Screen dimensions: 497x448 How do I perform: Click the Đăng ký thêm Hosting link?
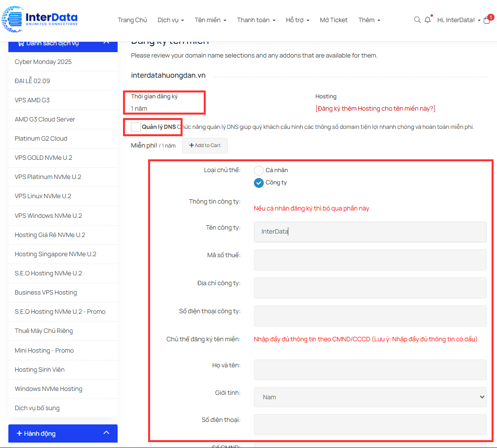tap(375, 109)
